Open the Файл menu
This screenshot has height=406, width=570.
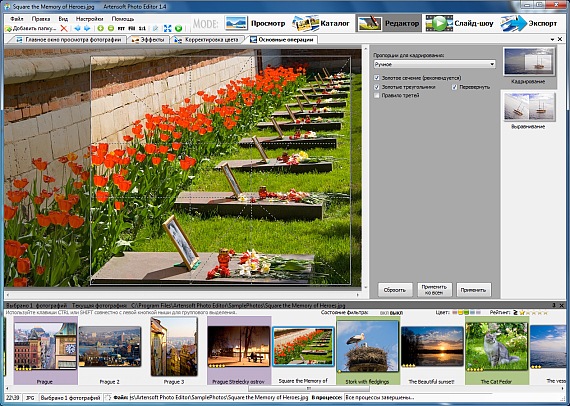[17, 19]
